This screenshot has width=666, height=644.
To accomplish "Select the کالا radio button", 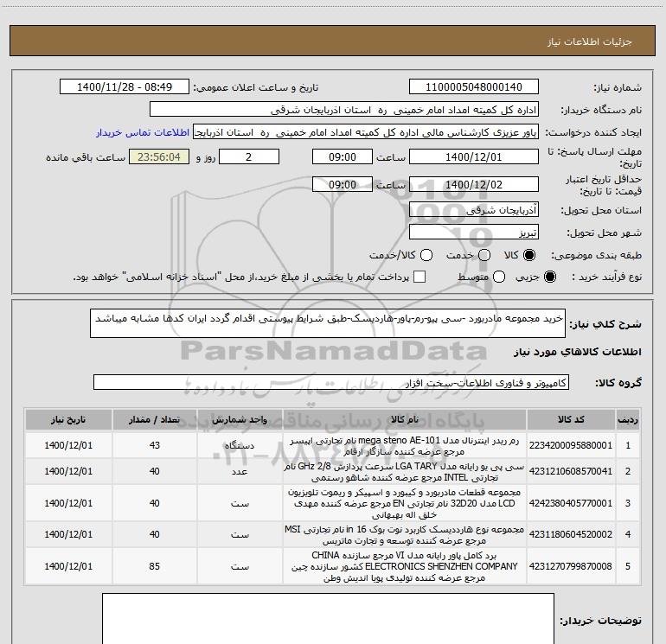I will pos(529,255).
